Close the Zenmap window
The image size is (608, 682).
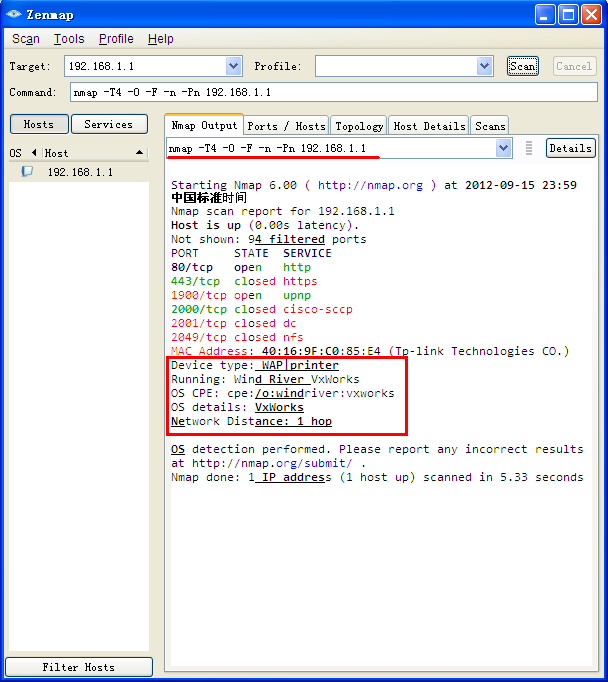point(591,14)
